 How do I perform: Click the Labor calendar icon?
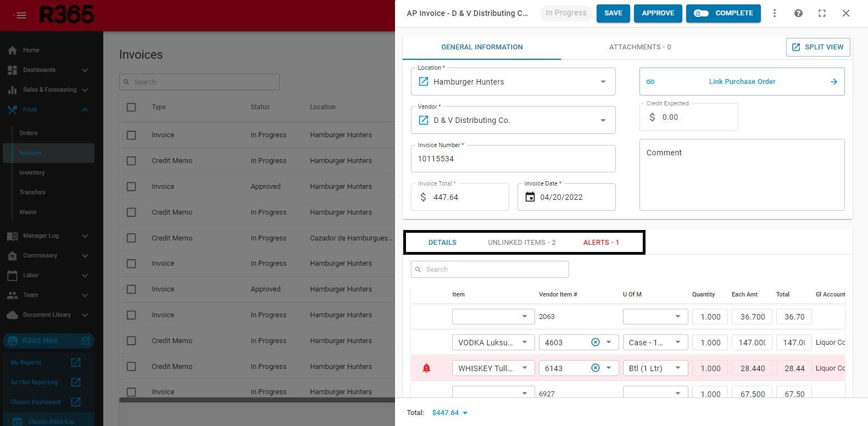coord(12,275)
